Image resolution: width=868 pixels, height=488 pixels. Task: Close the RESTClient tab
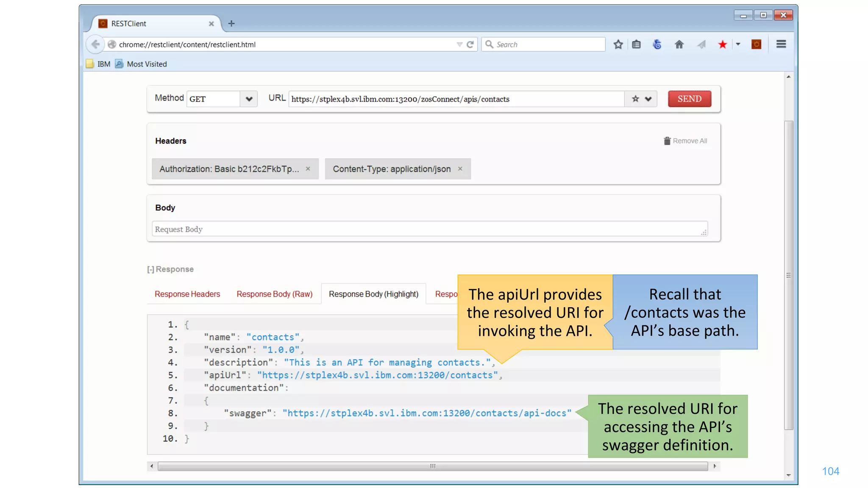click(211, 24)
